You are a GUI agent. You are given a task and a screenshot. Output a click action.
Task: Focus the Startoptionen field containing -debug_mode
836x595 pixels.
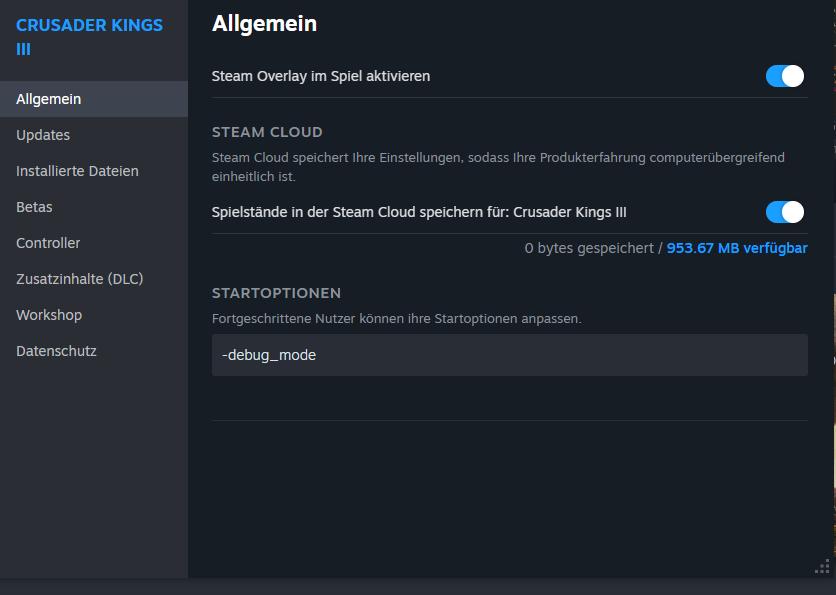[510, 355]
